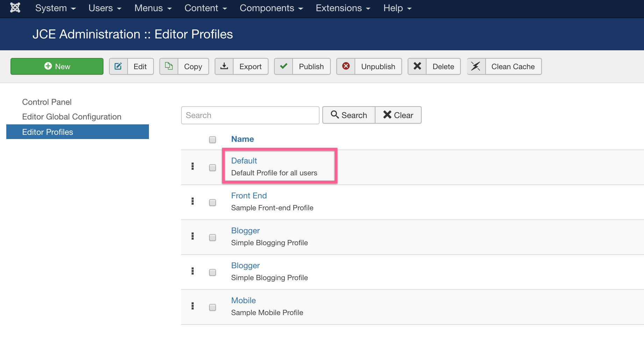Open the Users menu dropdown
Image resolution: width=644 pixels, height=350 pixels.
point(105,8)
